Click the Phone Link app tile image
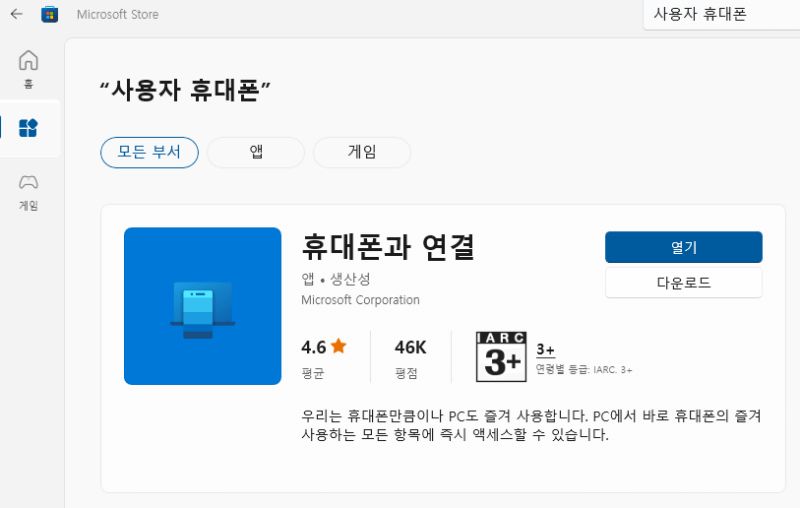Image resolution: width=800 pixels, height=508 pixels. click(x=203, y=306)
